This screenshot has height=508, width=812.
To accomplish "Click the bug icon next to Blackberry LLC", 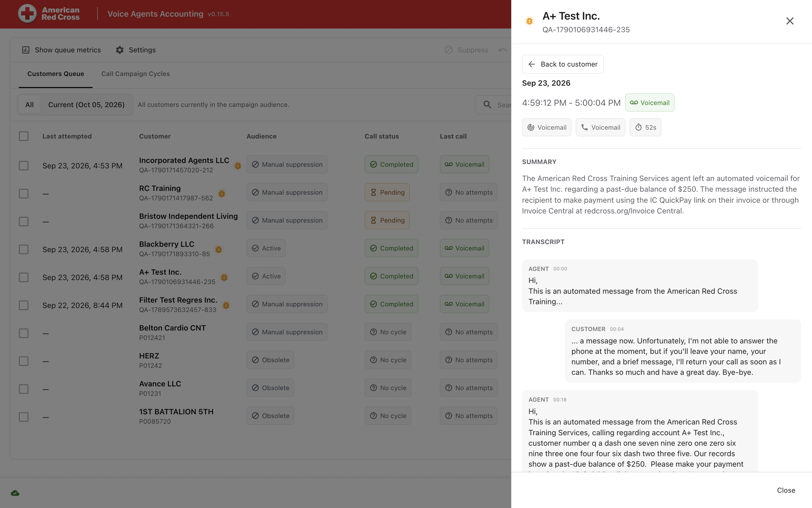I will (218, 250).
